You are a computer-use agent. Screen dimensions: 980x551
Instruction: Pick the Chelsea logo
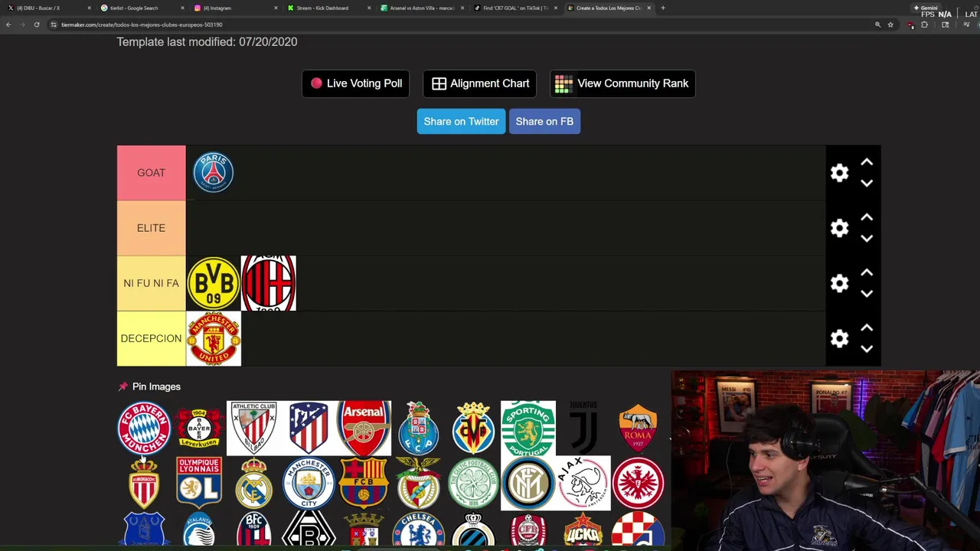(419, 530)
